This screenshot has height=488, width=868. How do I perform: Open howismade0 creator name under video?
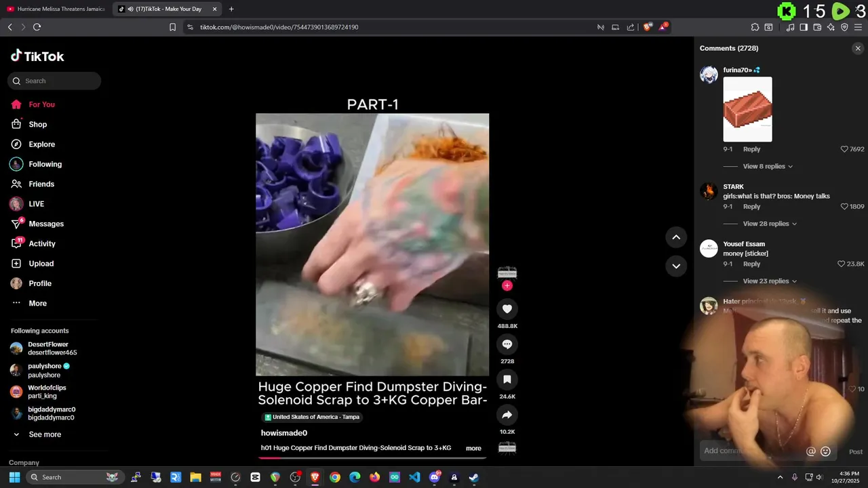pos(284,433)
